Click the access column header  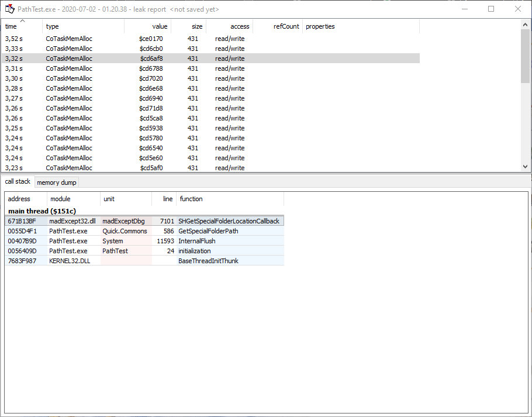(x=229, y=26)
